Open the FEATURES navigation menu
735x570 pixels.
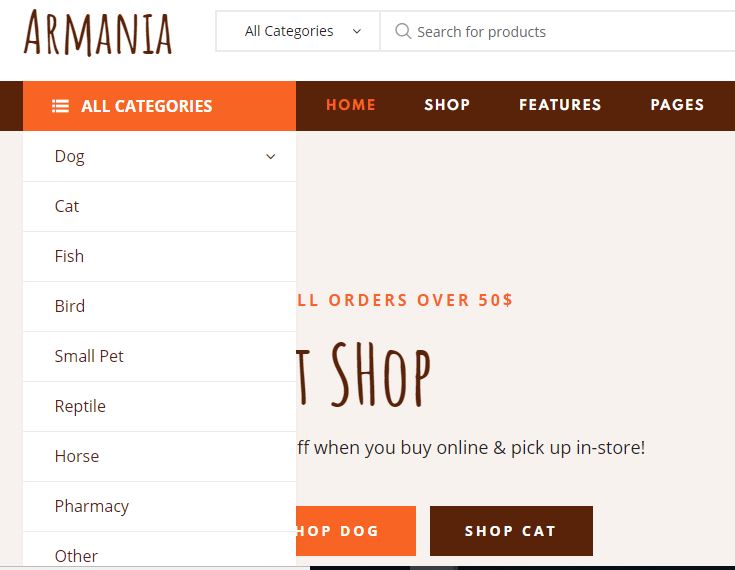[x=560, y=105]
